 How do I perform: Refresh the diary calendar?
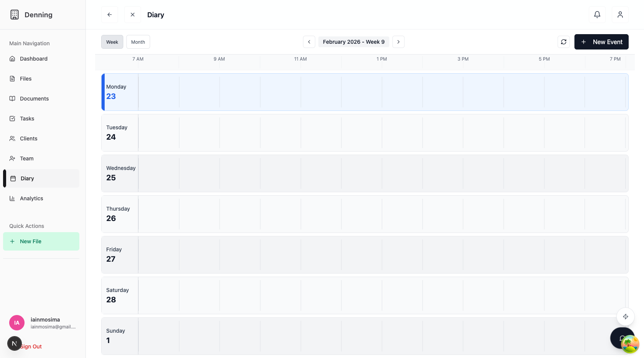tap(563, 41)
